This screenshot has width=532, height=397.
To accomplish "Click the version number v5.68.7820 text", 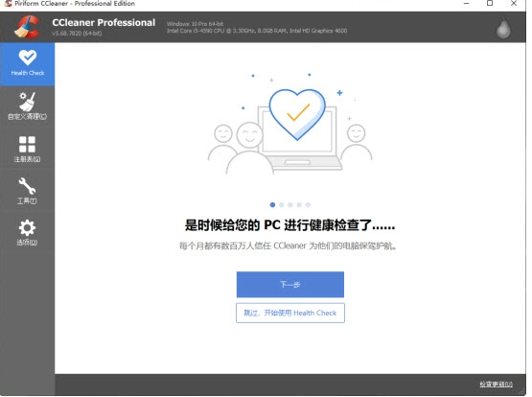I will (x=77, y=34).
